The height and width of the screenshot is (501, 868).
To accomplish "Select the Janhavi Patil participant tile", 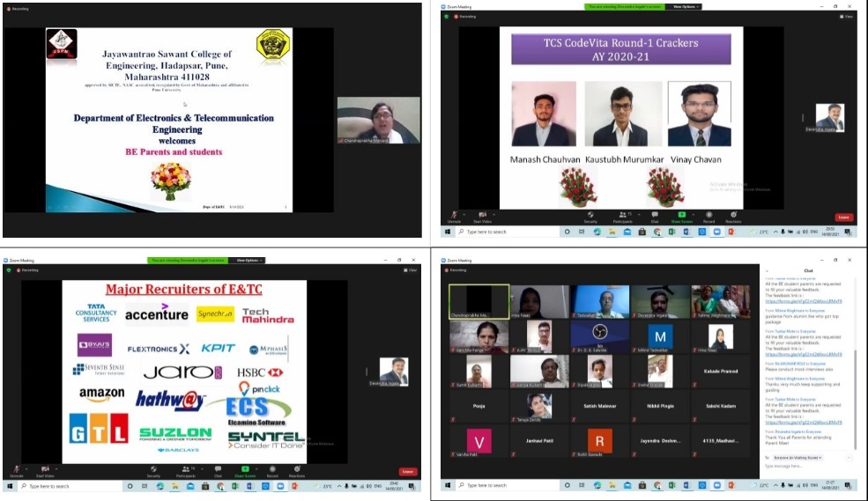I will [539, 441].
